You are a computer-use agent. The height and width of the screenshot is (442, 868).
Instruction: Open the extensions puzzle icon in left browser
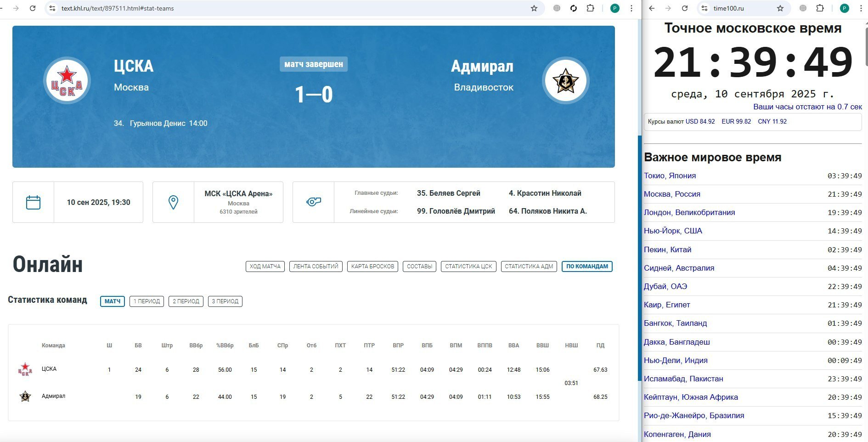click(x=591, y=8)
